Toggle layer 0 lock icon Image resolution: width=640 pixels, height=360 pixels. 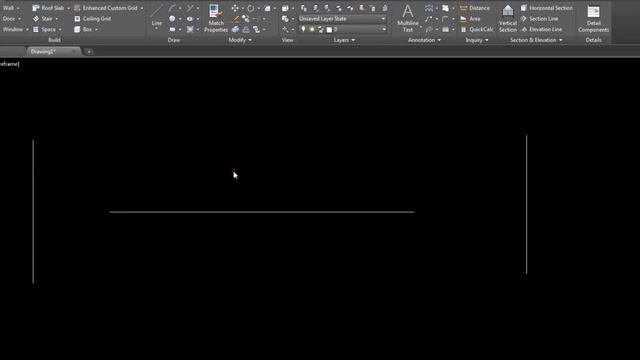coord(321,29)
